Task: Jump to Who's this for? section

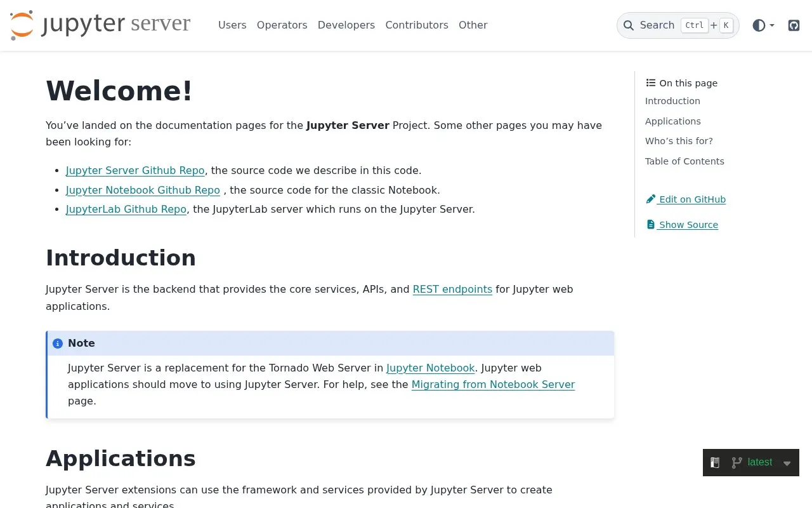Action: [679, 141]
